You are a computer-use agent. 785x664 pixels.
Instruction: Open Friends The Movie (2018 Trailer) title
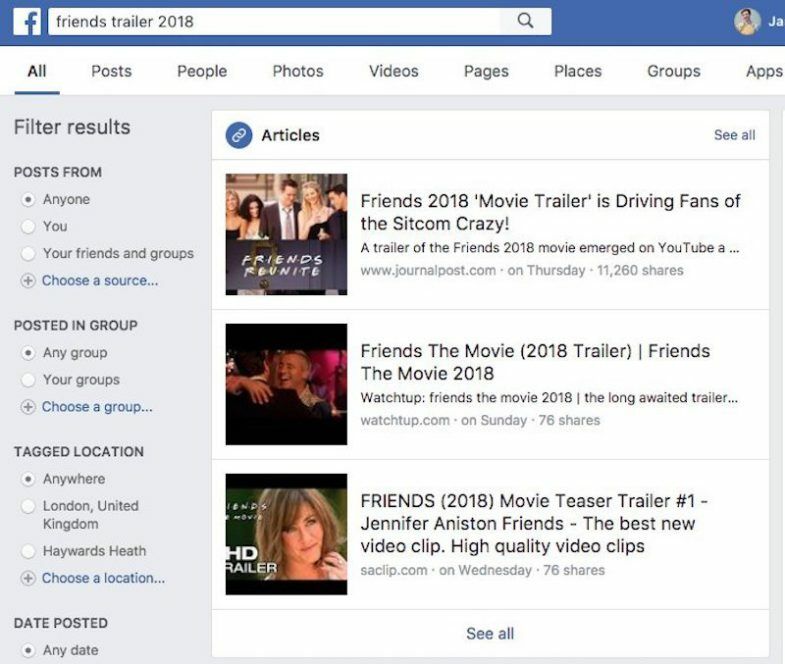(535, 362)
